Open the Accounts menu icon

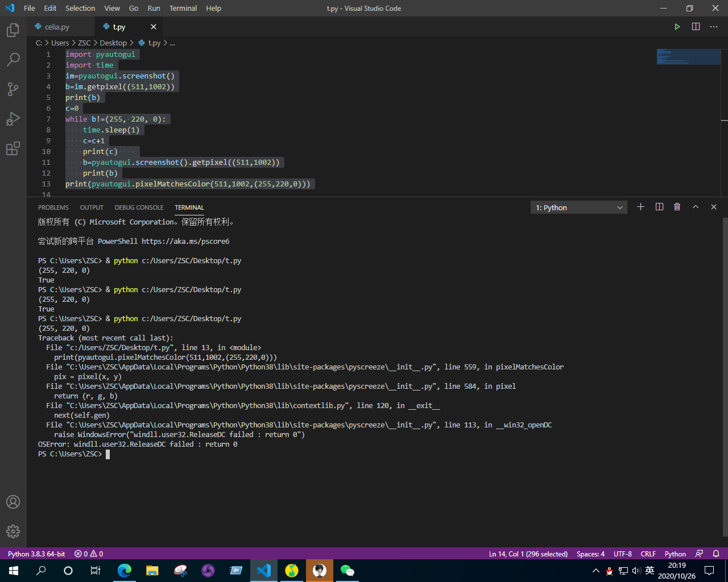coord(13,502)
